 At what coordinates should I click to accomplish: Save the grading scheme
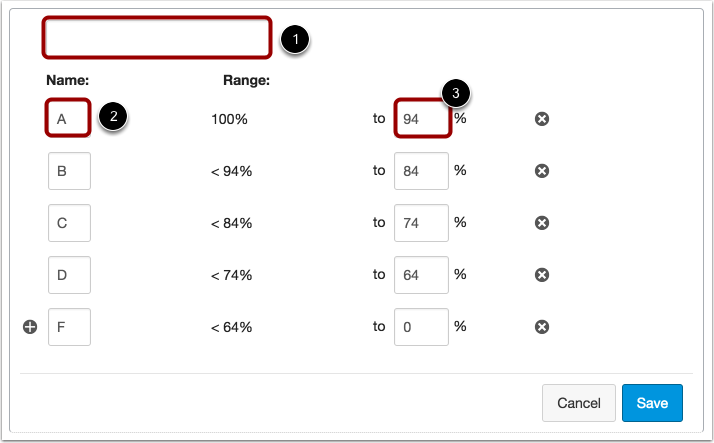tap(652, 403)
